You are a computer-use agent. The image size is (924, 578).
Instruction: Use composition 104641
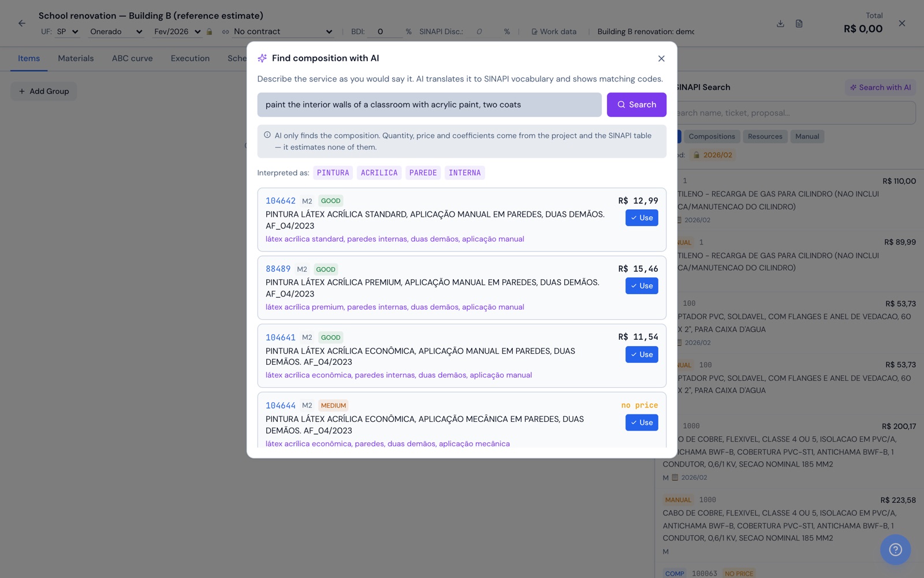(642, 354)
